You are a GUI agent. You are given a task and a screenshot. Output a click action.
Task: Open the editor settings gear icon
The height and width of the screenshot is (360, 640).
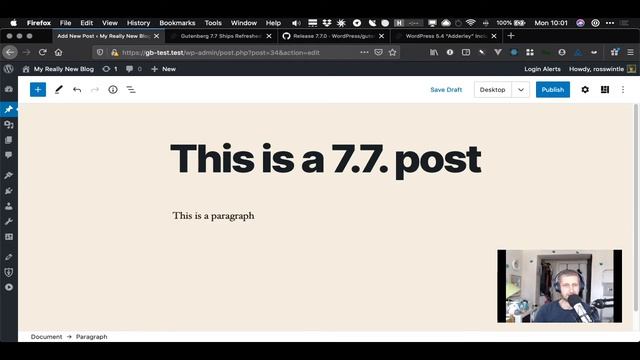coord(585,89)
